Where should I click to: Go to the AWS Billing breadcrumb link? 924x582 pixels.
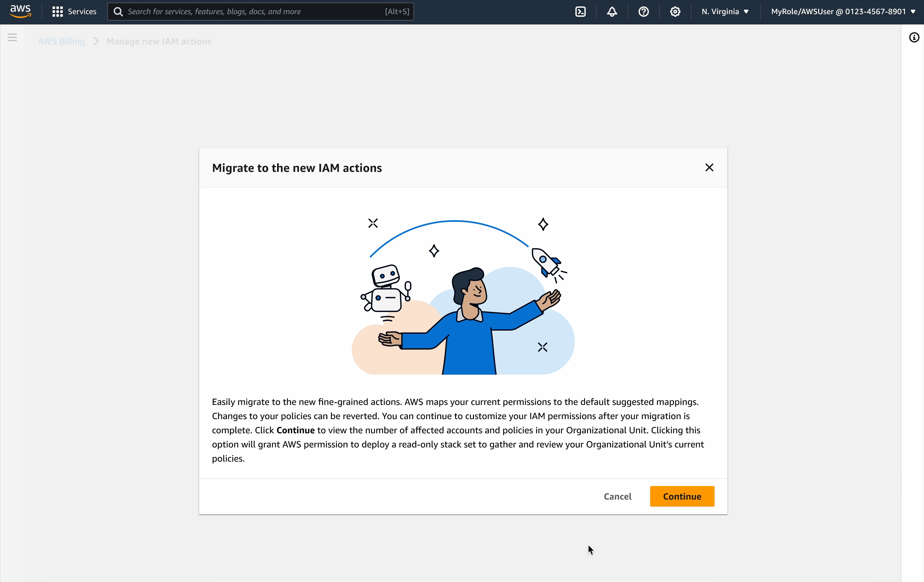(x=62, y=41)
